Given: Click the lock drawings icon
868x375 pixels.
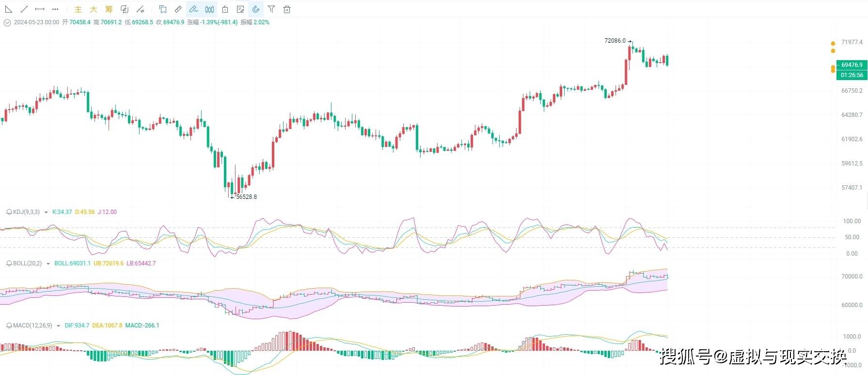Looking at the screenshot, I should 225,9.
